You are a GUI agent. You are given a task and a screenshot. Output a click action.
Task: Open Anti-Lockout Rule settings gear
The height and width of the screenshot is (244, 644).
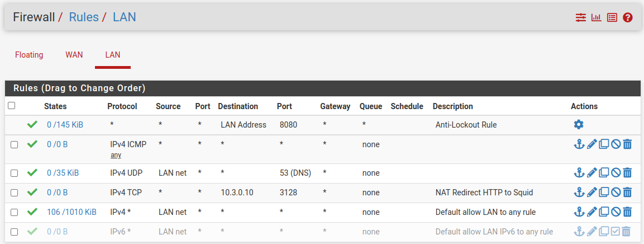(578, 124)
